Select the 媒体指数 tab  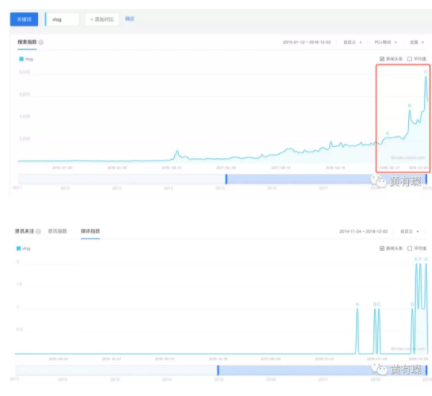[x=90, y=231]
